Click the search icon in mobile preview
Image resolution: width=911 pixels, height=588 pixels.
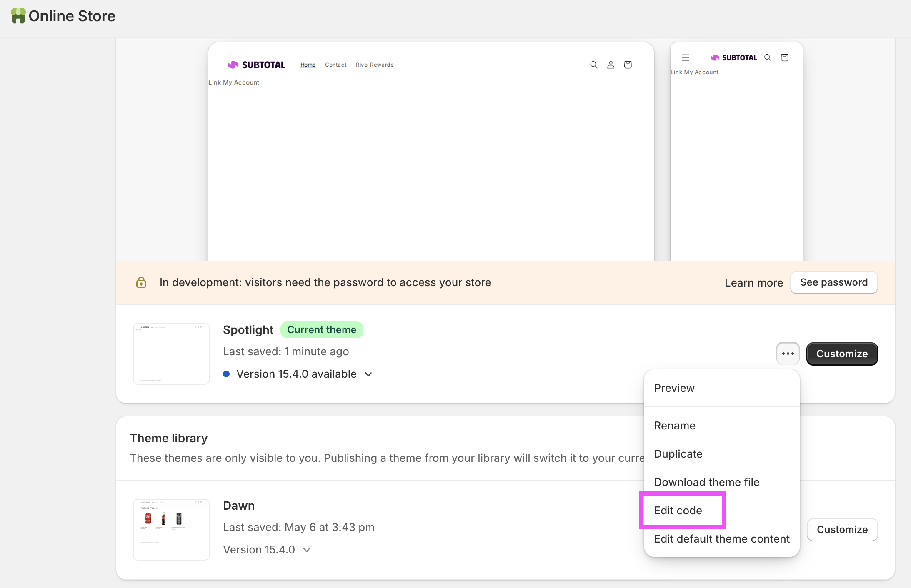click(x=768, y=57)
